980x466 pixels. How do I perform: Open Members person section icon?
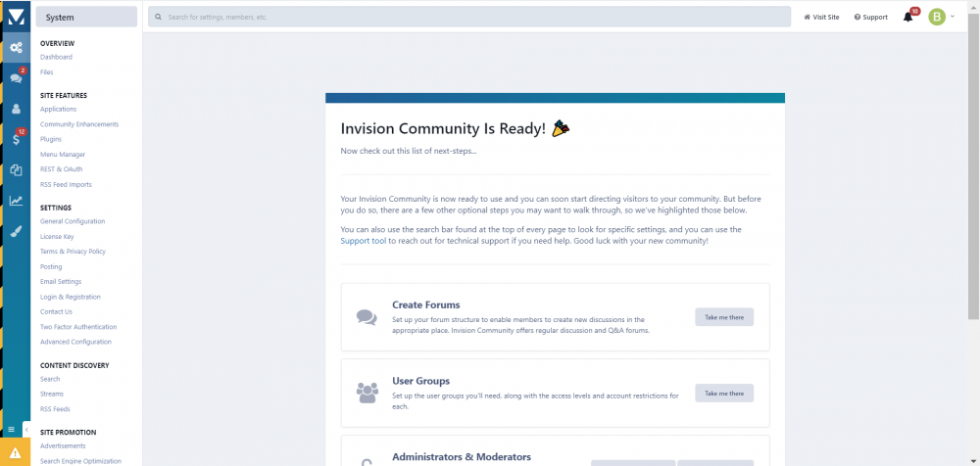point(17,109)
